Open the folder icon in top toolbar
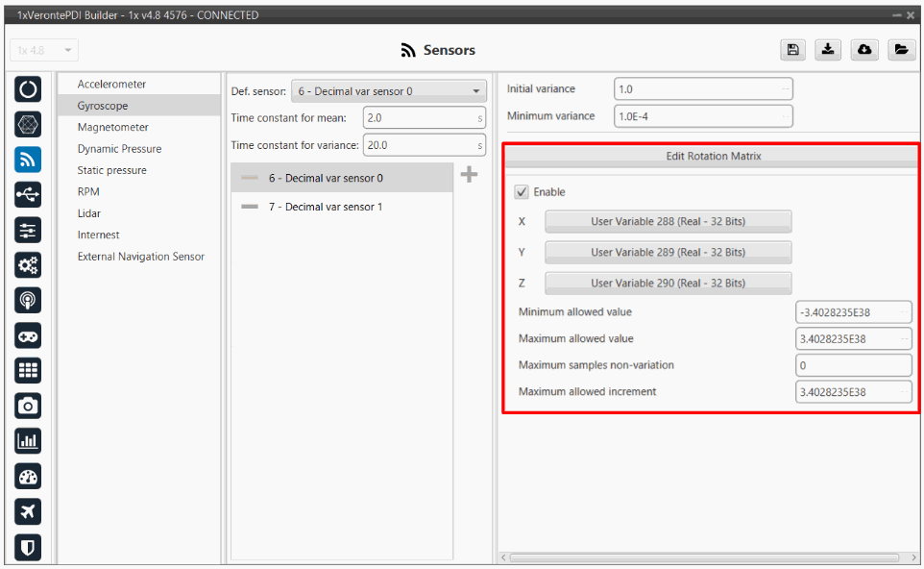The height and width of the screenshot is (569, 924). point(900,50)
